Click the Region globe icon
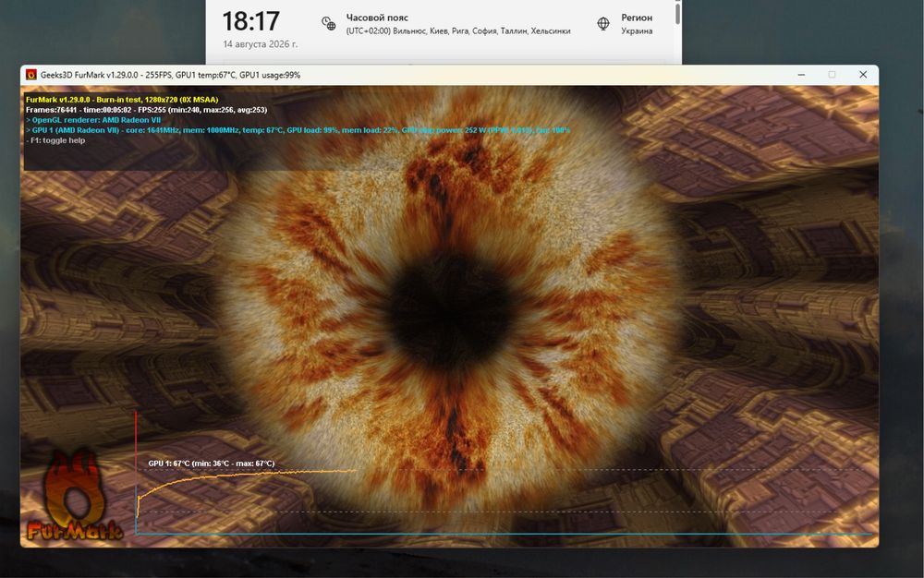This screenshot has width=924, height=578. coord(603,23)
